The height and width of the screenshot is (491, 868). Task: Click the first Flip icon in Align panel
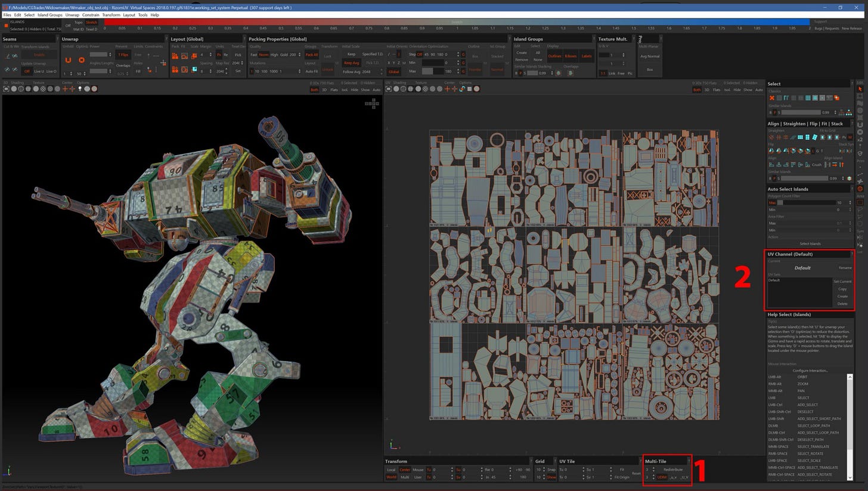click(x=771, y=151)
